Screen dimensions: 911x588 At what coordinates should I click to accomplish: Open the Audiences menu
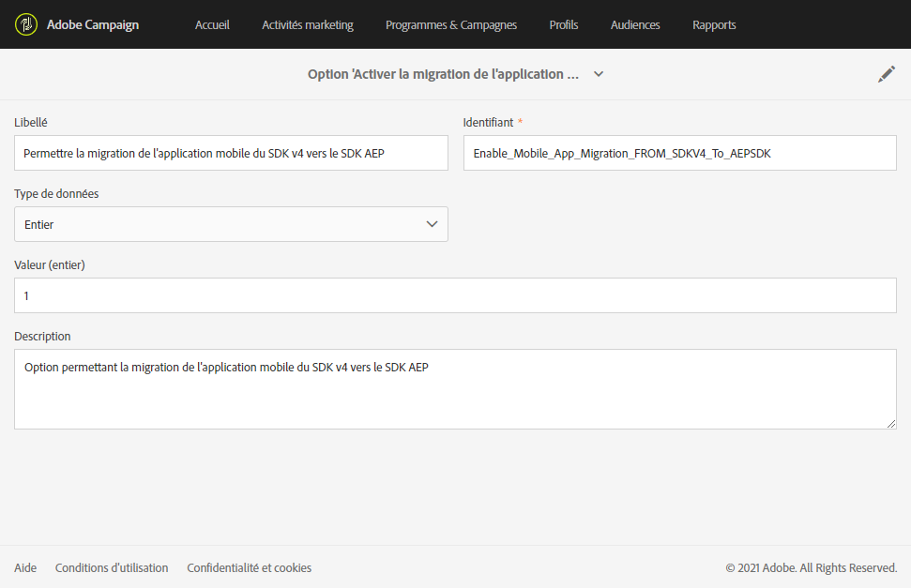pos(635,25)
